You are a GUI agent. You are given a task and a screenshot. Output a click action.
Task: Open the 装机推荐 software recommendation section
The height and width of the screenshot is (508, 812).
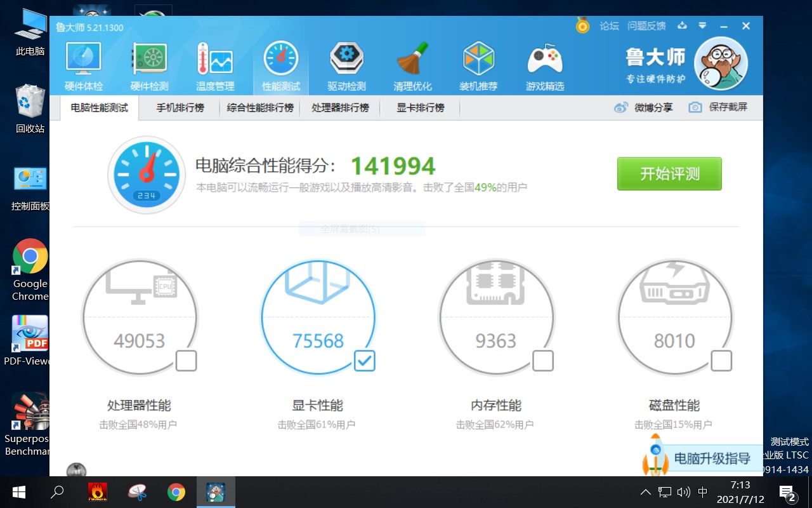pos(478,66)
